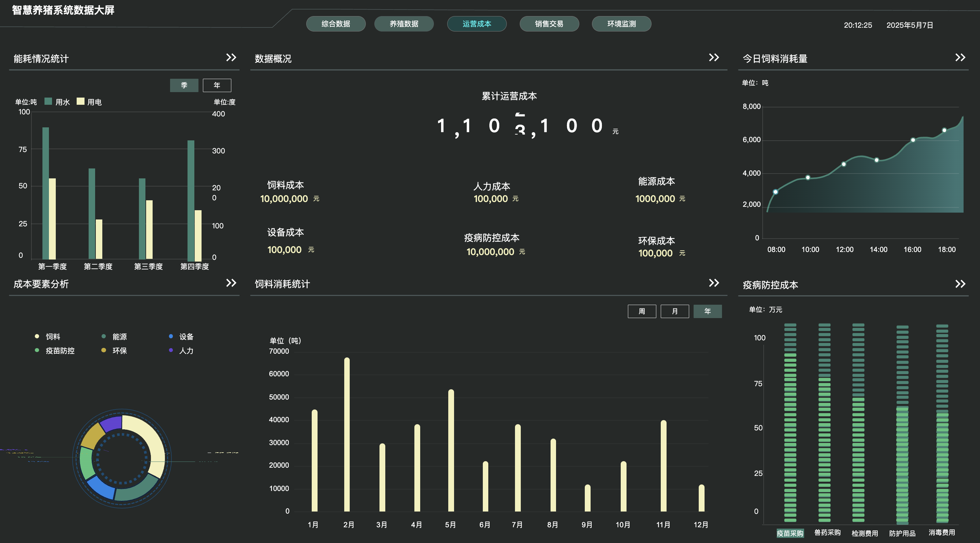Click the 设备 blue legend dot

point(171,336)
